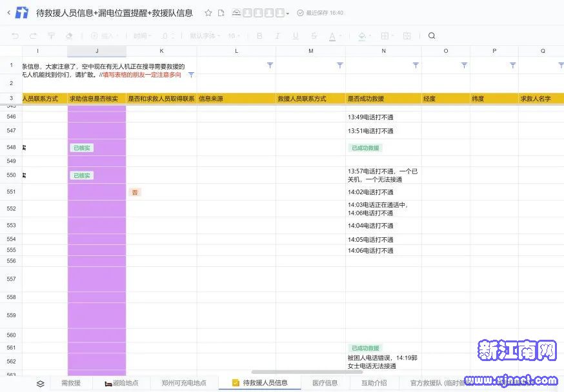Apply the fill color bucket swatch
This screenshot has width=564, height=392.
click(x=362, y=36)
